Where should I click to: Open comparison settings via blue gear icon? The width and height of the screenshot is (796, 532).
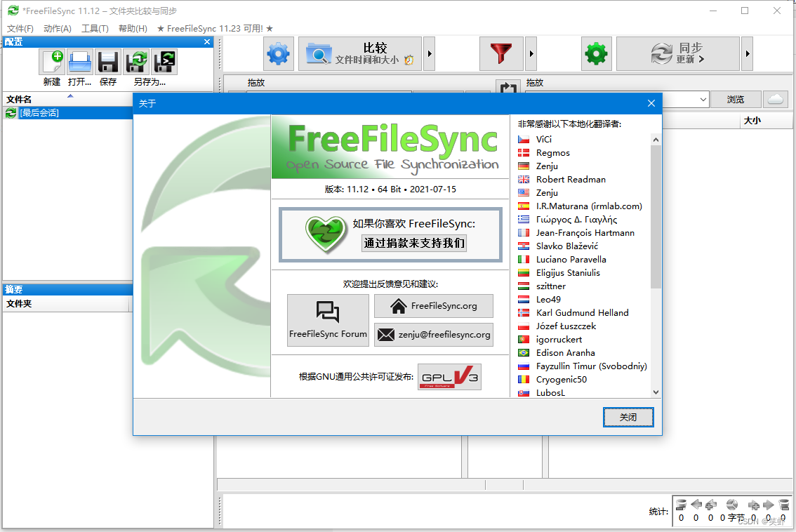(x=278, y=53)
